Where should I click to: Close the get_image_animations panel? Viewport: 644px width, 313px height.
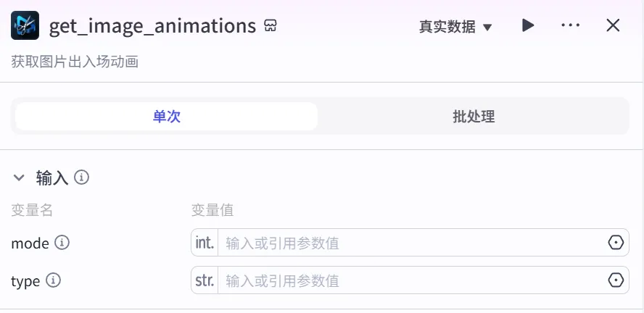(x=613, y=26)
